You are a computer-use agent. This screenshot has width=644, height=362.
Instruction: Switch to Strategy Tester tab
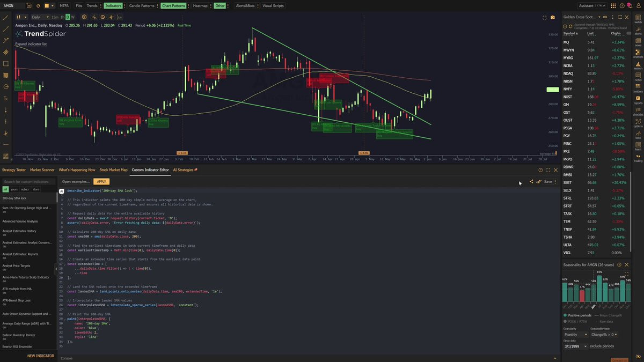tap(14, 169)
